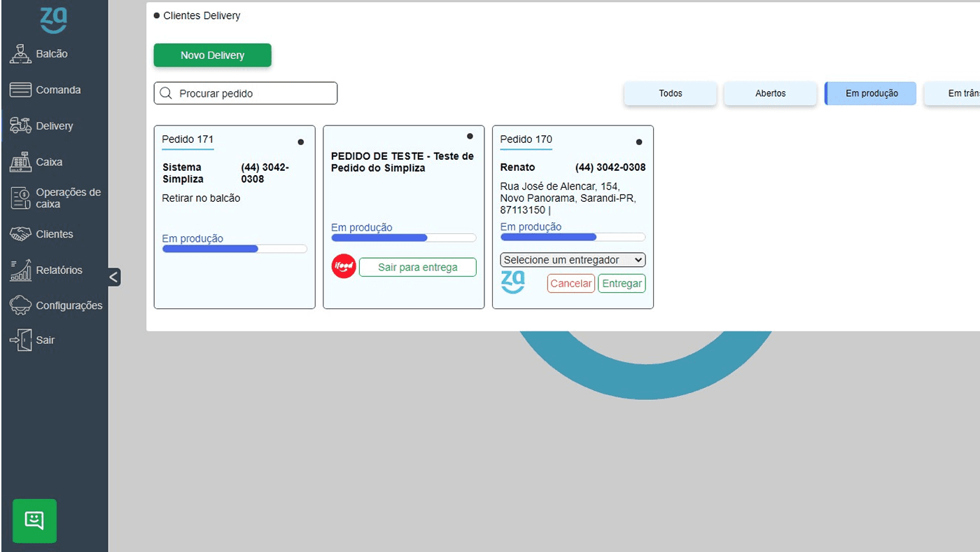Open the Clientes handshake icon
Image resolution: width=980 pixels, height=552 pixels.
pos(21,234)
